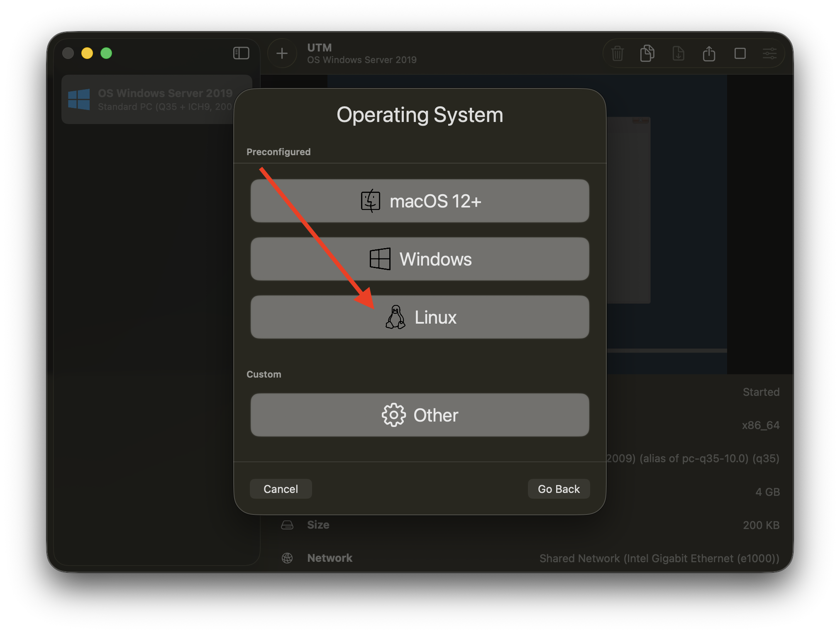Go Back to the previous step

[558, 489]
